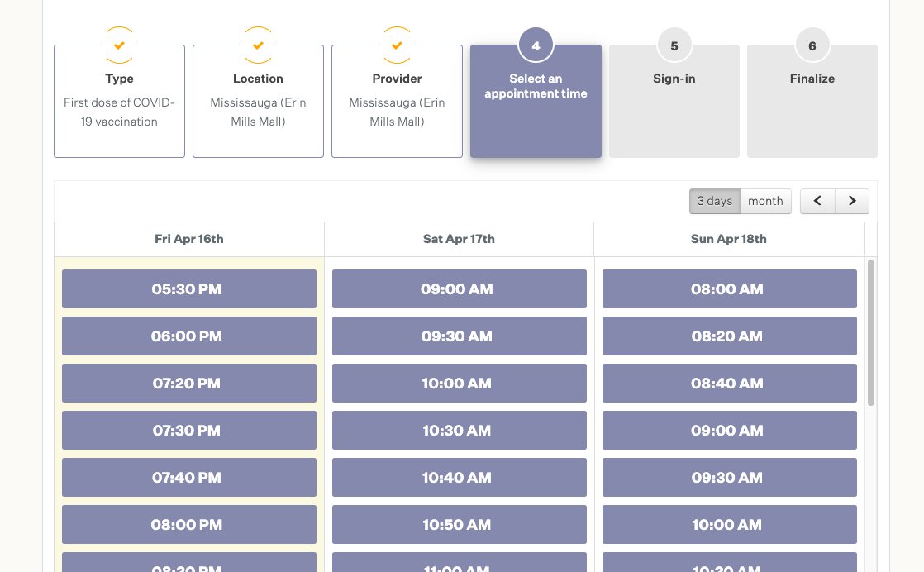924x572 pixels.
Task: Click "First dose of COVID-19 vaccination" text
Action: pyautogui.click(x=119, y=112)
